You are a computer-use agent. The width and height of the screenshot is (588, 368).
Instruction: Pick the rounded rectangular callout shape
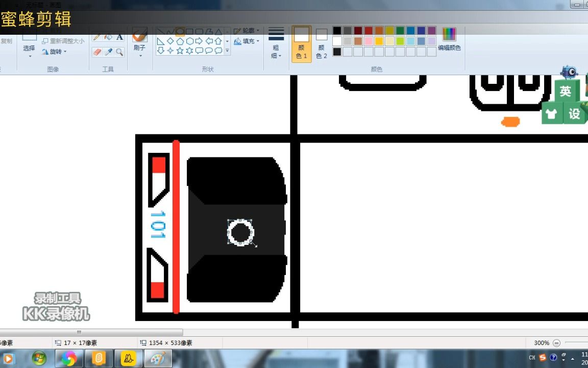(x=199, y=50)
